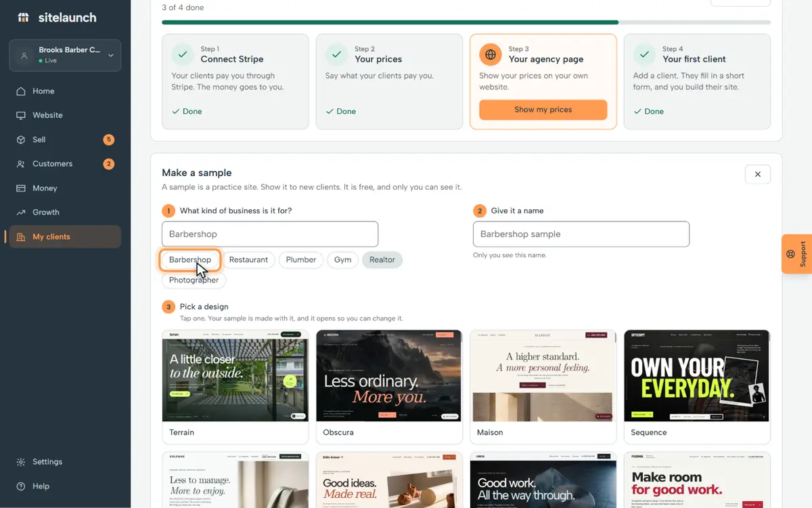The width and height of the screenshot is (812, 508).
Task: Open the Website section
Action: [x=65, y=115]
